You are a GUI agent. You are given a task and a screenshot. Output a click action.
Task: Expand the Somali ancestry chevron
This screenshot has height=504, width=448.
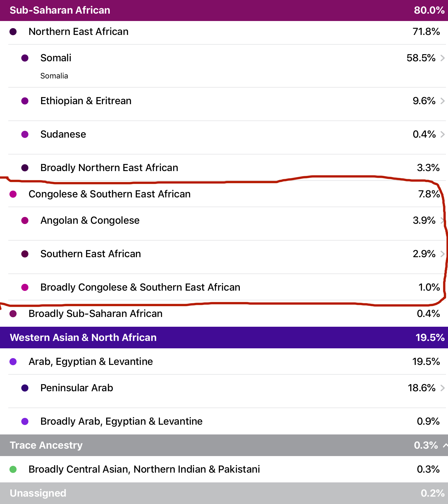click(442, 58)
